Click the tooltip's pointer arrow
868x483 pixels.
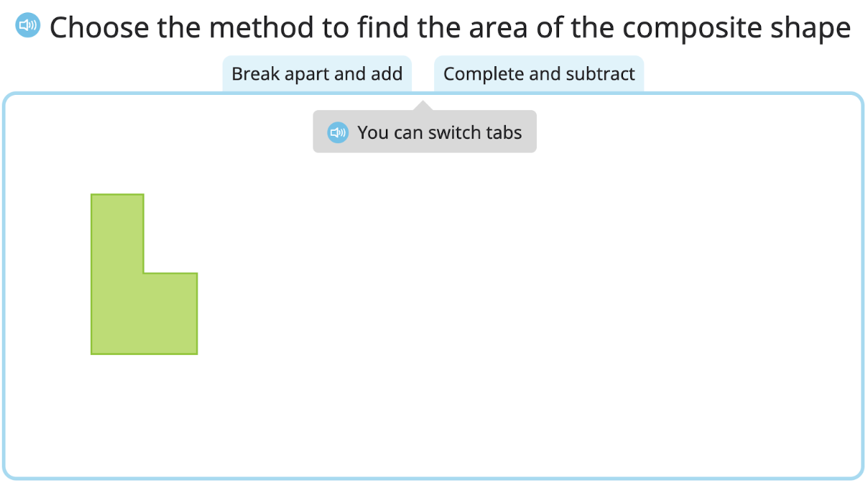[424, 106]
